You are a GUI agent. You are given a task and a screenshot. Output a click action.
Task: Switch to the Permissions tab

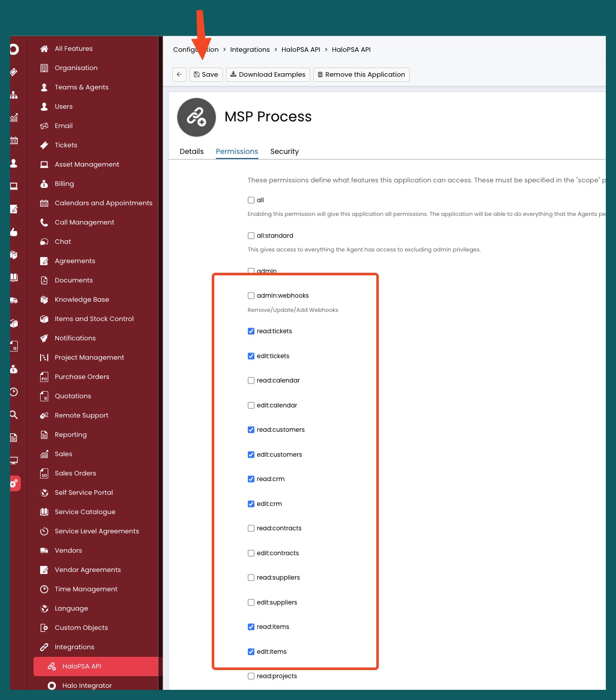[237, 151]
